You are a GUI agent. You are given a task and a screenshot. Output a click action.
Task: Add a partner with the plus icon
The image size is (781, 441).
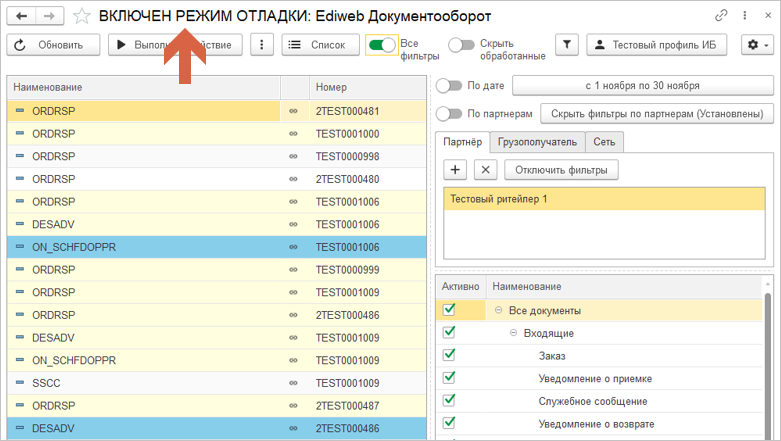click(455, 170)
